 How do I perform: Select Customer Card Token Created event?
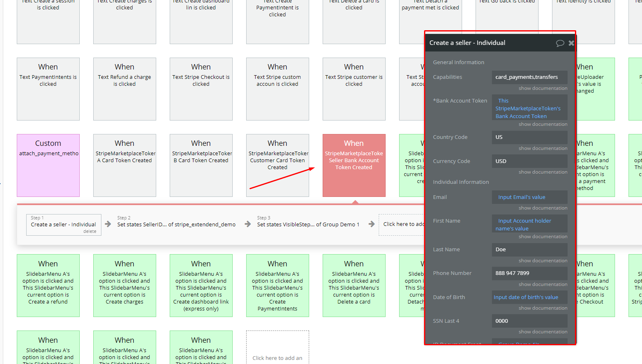278,165
